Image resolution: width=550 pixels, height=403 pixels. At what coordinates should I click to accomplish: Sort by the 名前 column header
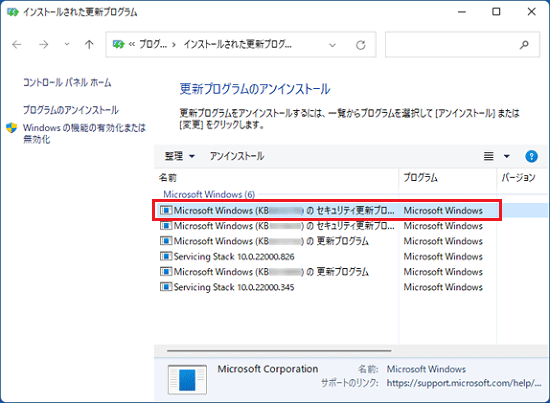click(x=276, y=178)
